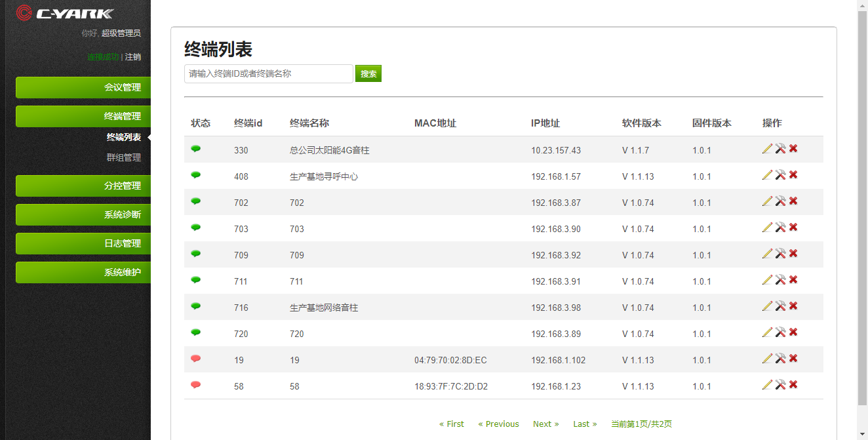Click the C-YARK logo

[x=65, y=13]
